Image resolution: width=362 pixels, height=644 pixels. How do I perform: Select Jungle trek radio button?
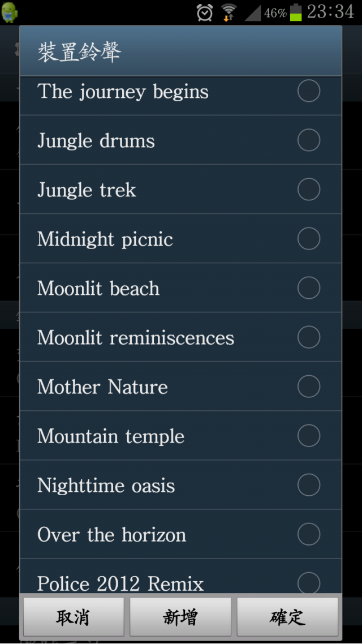[x=309, y=190]
